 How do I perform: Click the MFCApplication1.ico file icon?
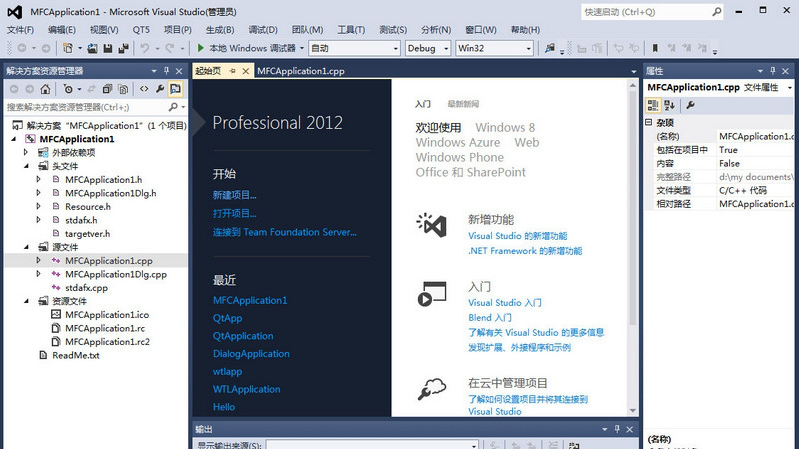pyautogui.click(x=56, y=314)
